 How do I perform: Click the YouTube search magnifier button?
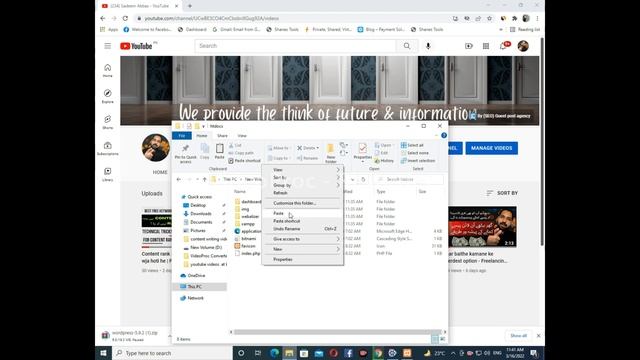tap(407, 46)
